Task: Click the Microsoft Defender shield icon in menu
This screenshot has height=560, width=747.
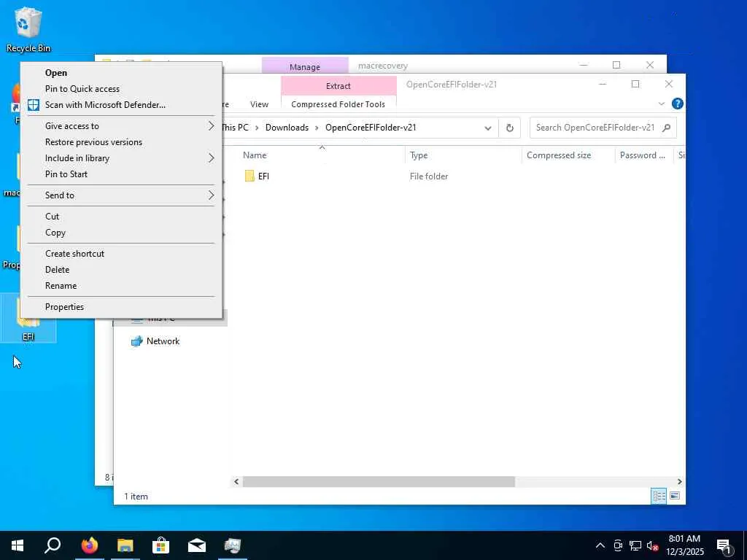Action: click(34, 105)
